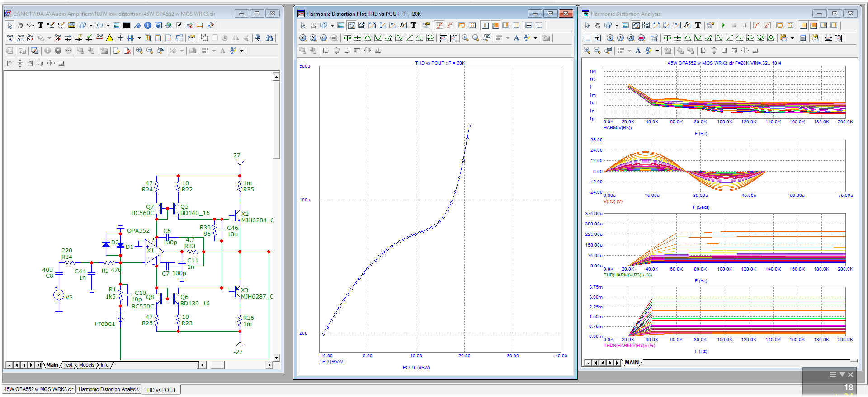Click the schematic horizontal scrollbar right arrow
868x397 pixels.
pos(269,365)
